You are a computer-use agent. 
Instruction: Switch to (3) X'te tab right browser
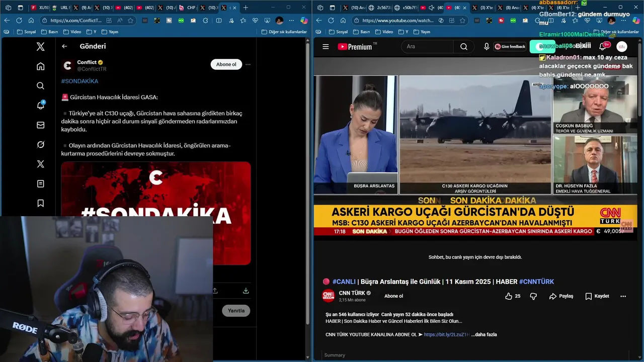pos(482,8)
